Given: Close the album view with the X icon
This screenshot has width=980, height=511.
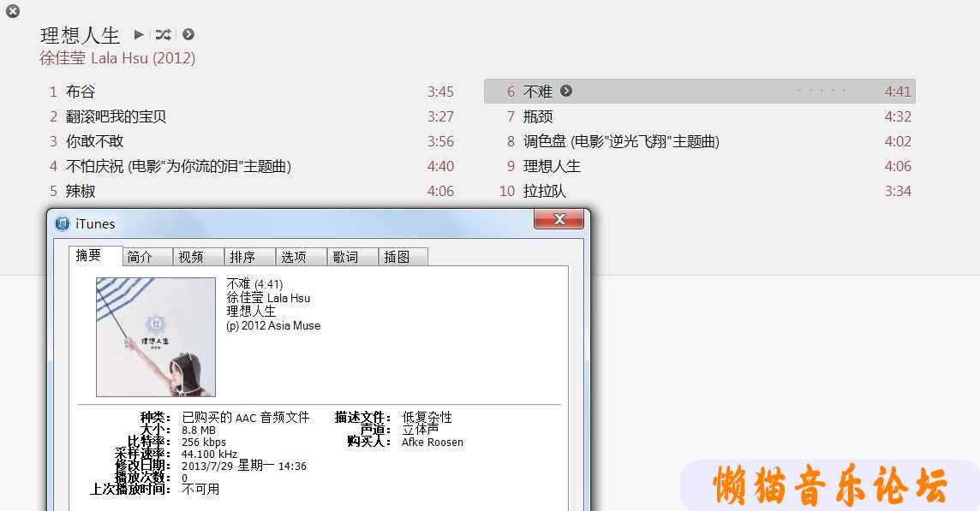Looking at the screenshot, I should point(13,11).
